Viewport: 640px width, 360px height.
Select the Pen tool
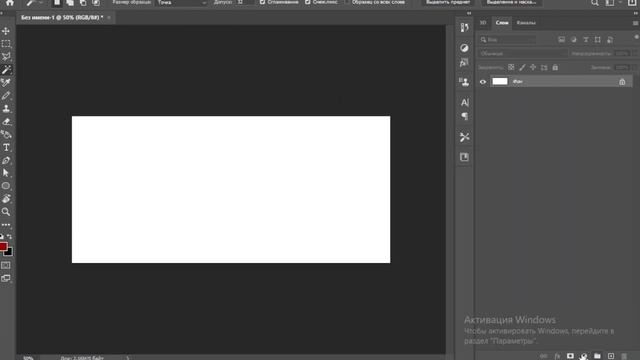[6, 160]
